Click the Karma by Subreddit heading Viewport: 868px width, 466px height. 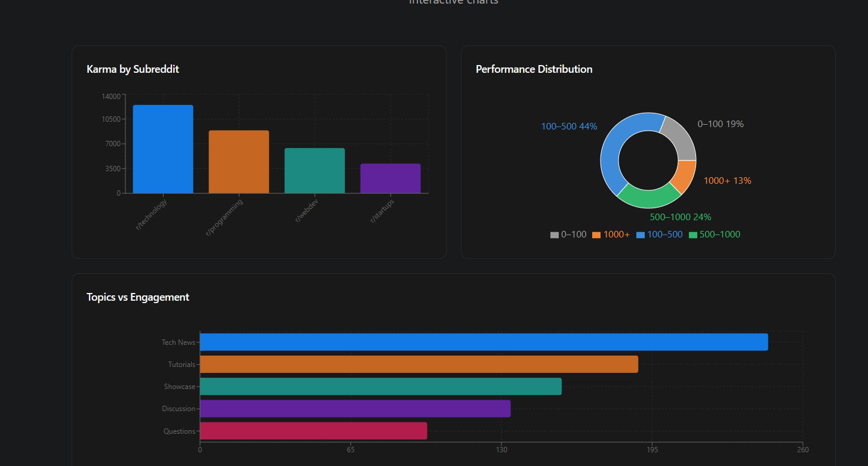133,69
